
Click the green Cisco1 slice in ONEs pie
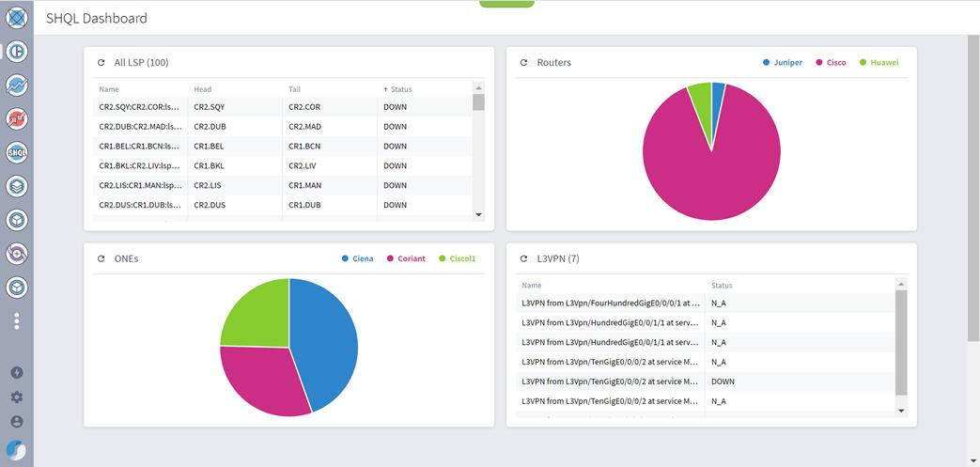[259, 316]
